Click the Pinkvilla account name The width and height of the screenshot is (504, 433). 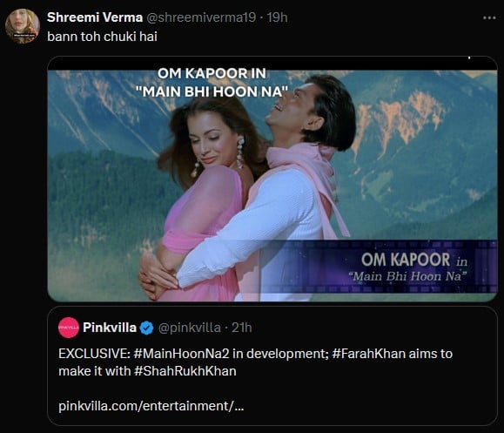[110, 328]
